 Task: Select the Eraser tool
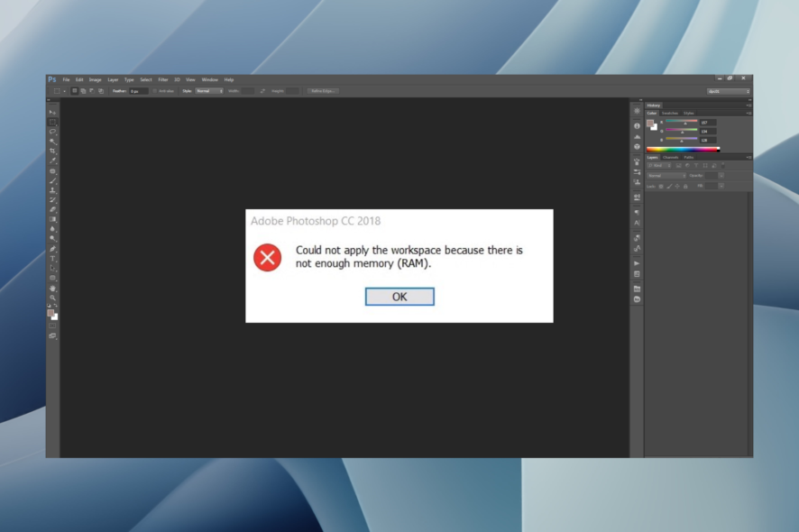[52, 209]
